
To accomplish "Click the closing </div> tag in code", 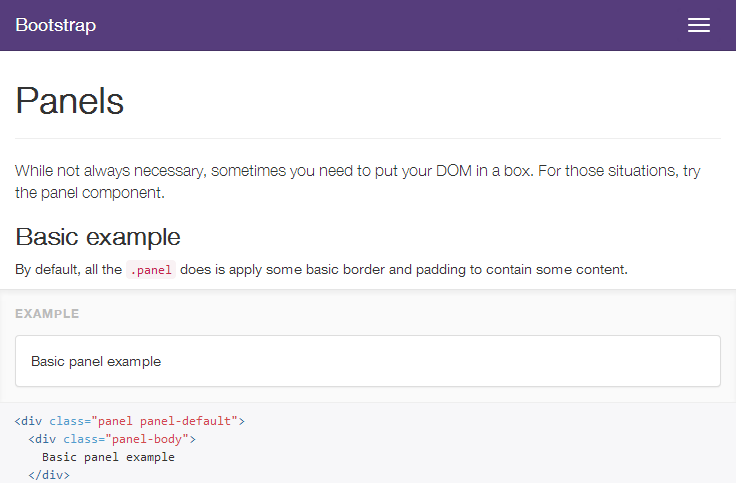I will [48, 475].
